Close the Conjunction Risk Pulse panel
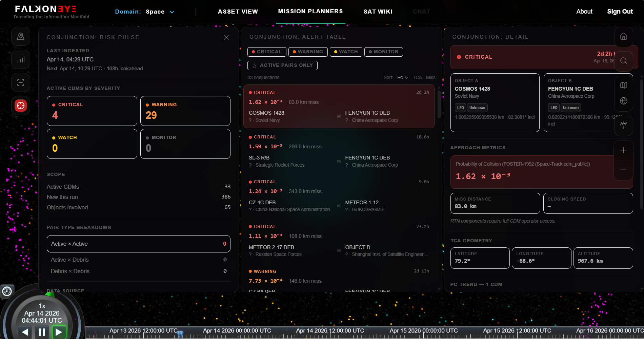644x339 pixels. pos(226,37)
